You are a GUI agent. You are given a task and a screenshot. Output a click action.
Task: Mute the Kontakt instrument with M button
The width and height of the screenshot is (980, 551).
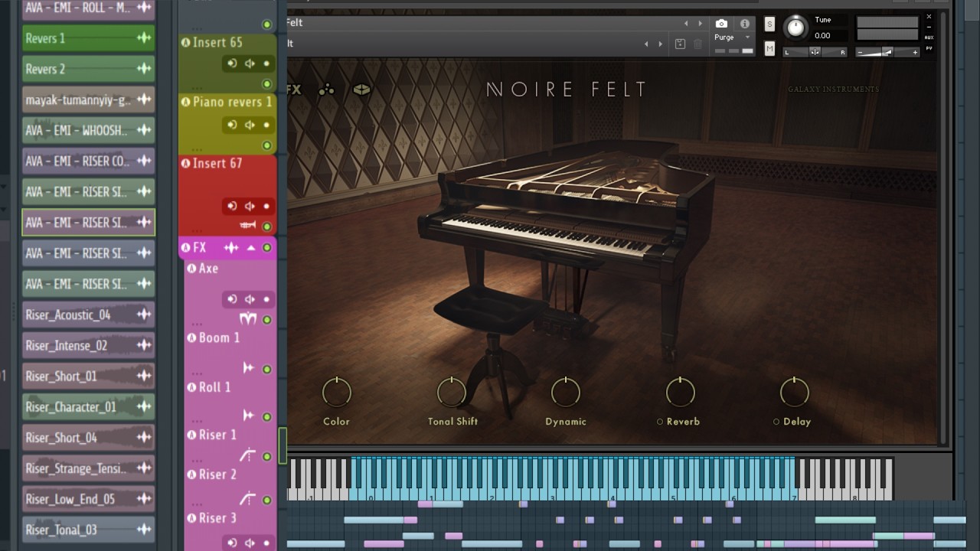(769, 49)
